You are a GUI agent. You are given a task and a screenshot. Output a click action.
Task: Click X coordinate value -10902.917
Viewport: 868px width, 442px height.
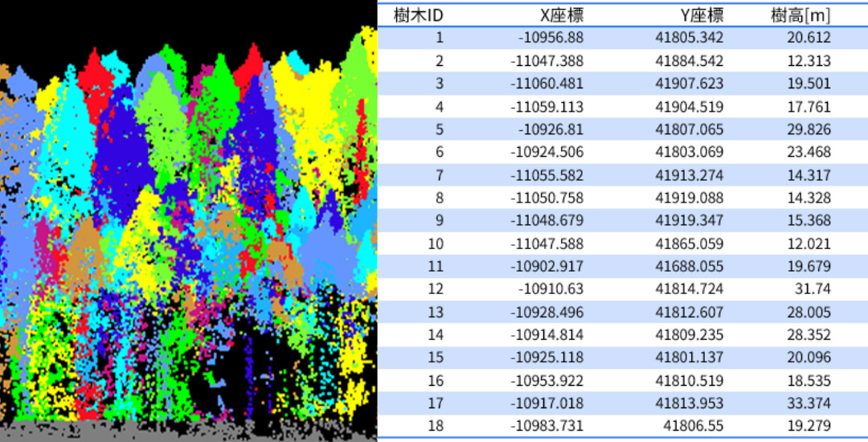547,266
